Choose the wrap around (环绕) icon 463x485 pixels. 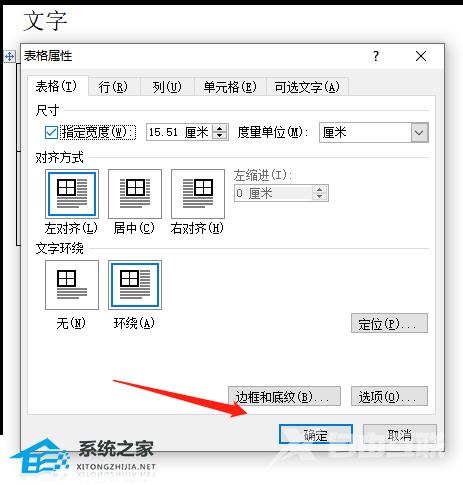pos(135,285)
